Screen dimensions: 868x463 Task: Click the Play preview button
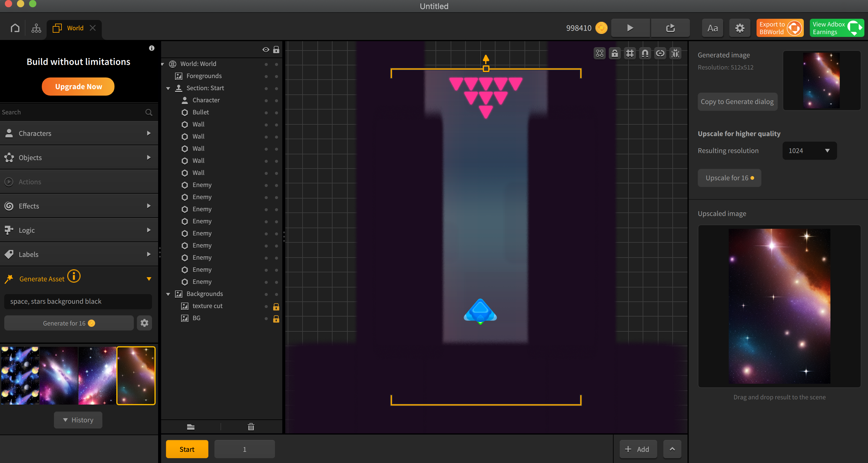(630, 28)
